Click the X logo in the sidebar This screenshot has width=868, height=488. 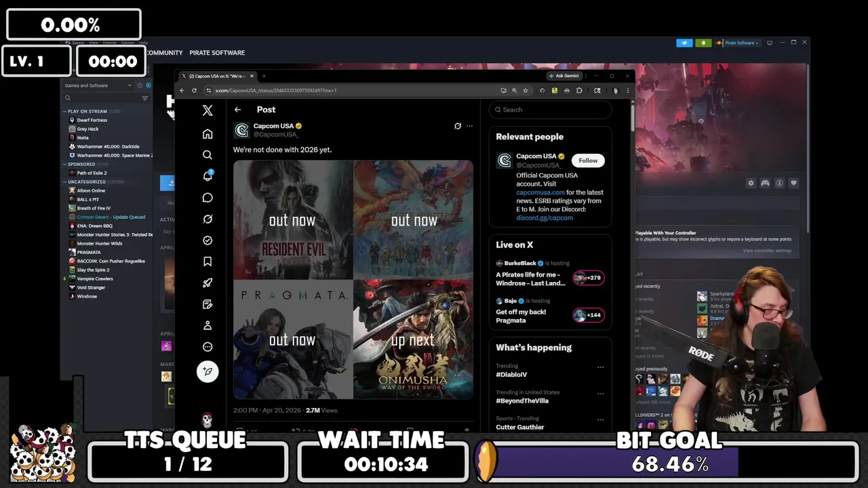208,110
